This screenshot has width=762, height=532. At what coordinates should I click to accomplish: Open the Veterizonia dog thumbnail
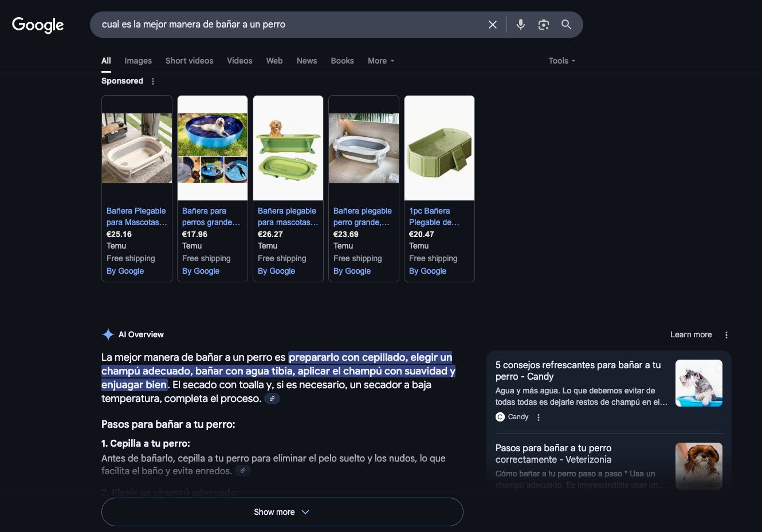(x=699, y=466)
